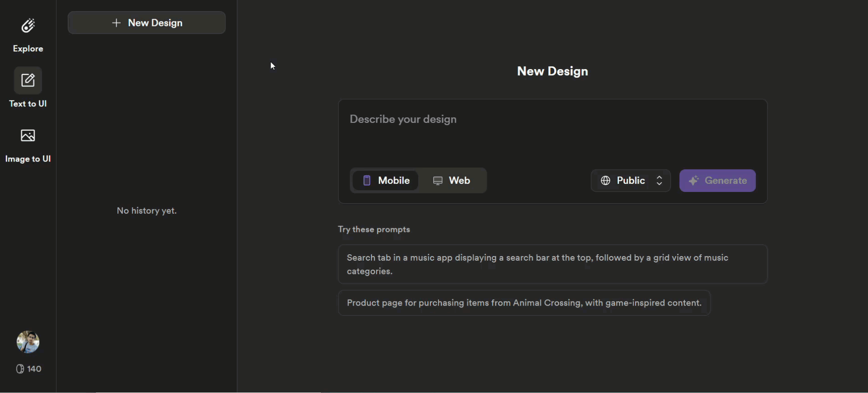Viewport: 868px width, 393px height.
Task: Click the Explore label in sidebar
Action: (28, 49)
